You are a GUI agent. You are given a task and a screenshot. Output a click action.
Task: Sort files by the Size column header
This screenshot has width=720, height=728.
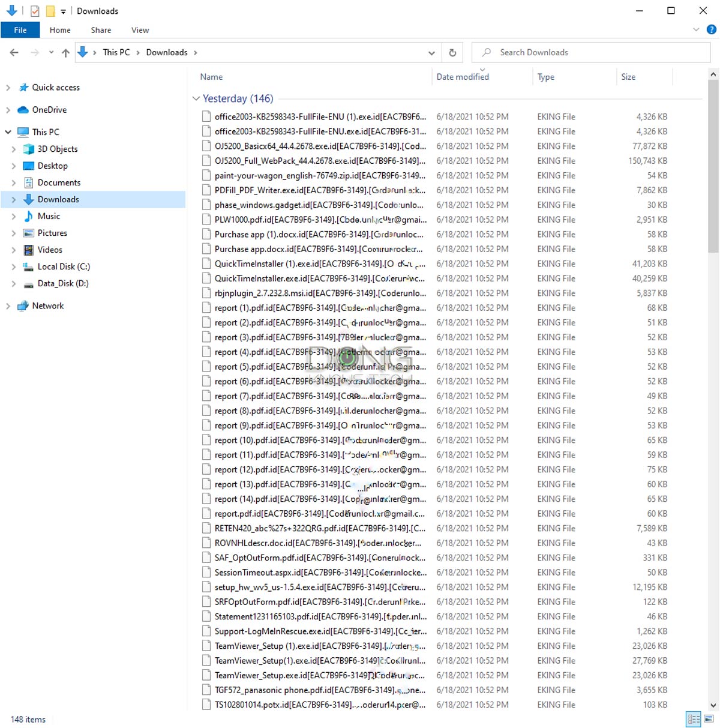pyautogui.click(x=628, y=77)
